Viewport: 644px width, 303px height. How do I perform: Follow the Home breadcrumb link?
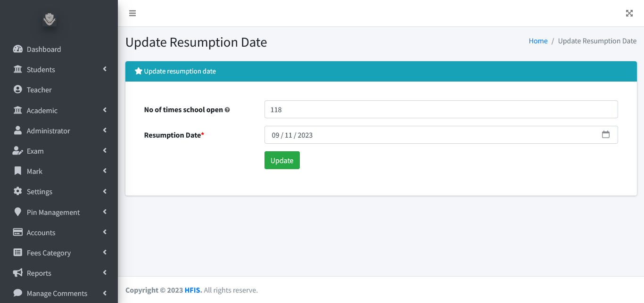(538, 41)
